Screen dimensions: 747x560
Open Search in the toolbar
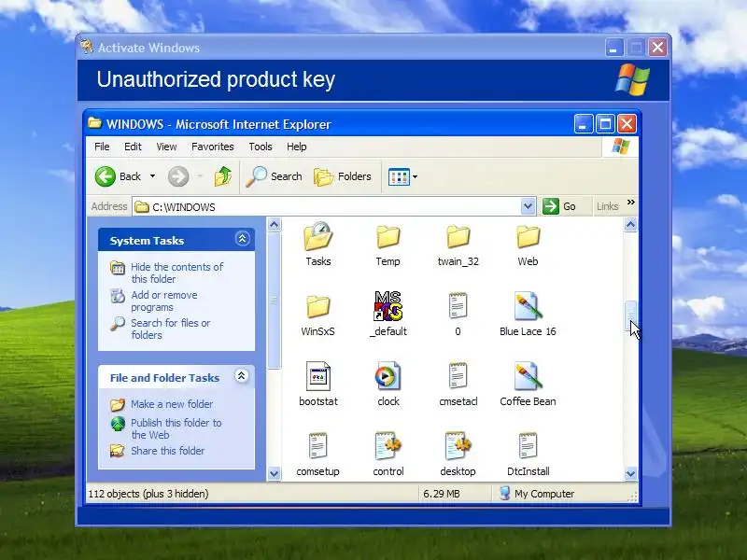click(x=274, y=176)
